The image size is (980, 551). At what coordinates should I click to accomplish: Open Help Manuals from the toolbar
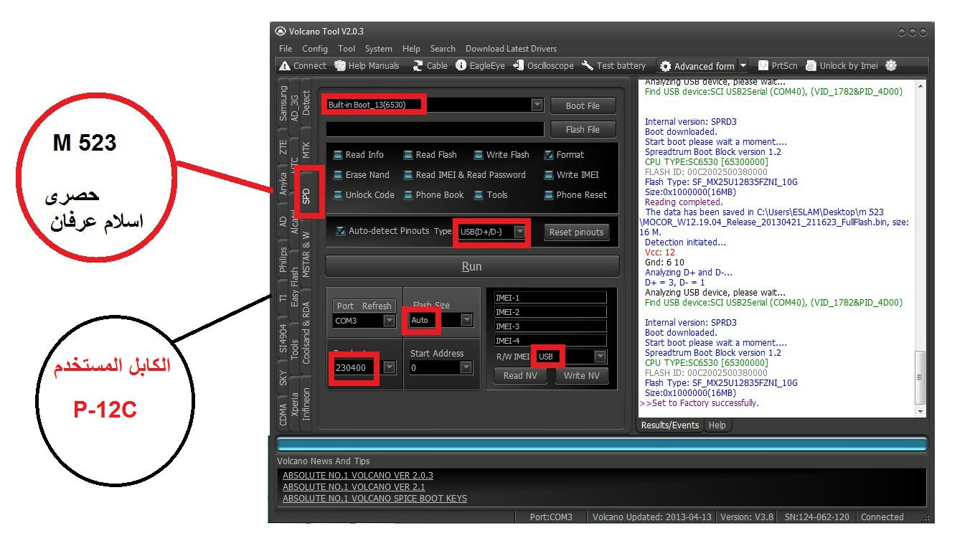[367, 65]
